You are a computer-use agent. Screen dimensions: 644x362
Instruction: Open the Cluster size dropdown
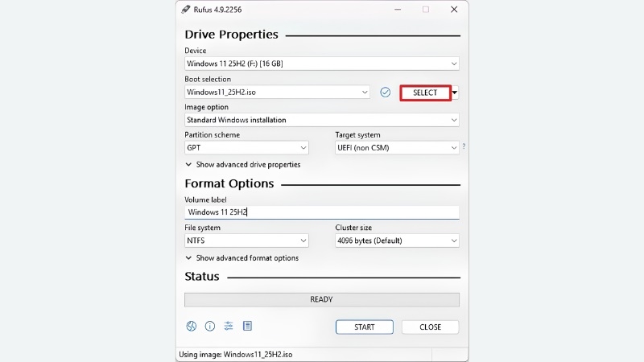tap(397, 241)
